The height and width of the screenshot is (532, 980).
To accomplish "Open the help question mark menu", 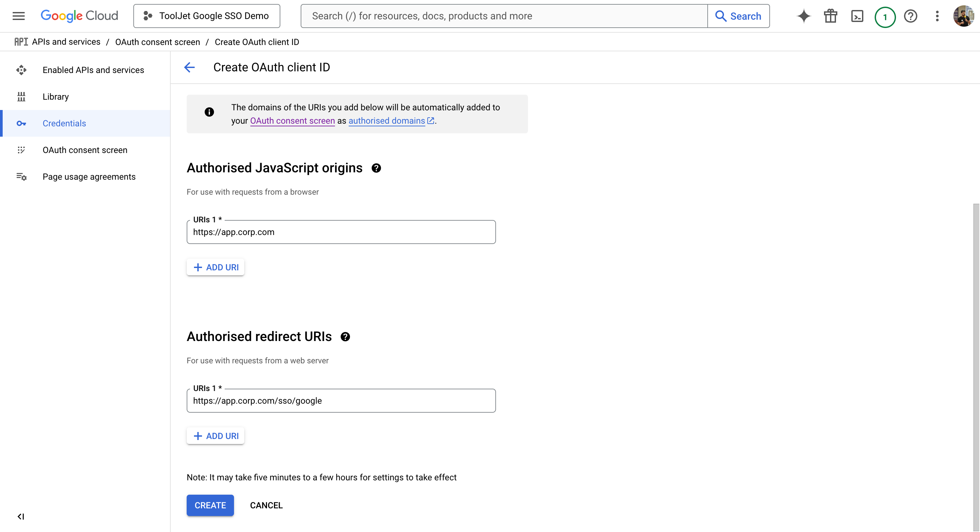I will [911, 16].
